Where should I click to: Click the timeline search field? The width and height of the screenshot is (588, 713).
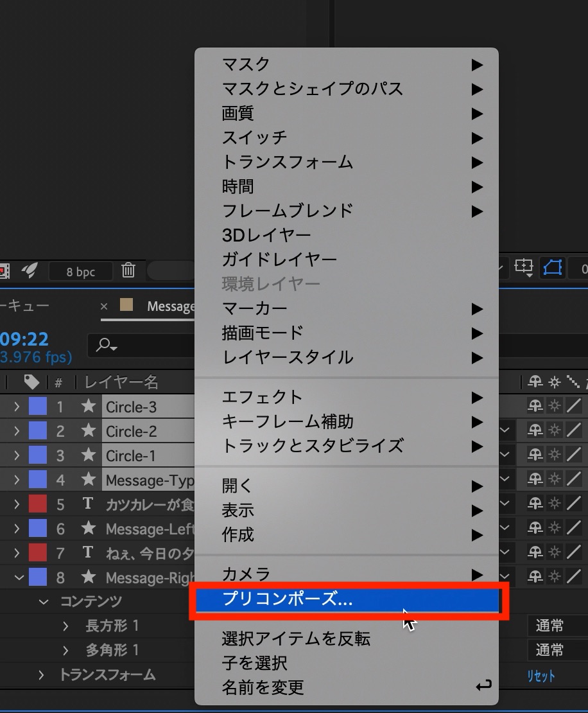[x=141, y=346]
